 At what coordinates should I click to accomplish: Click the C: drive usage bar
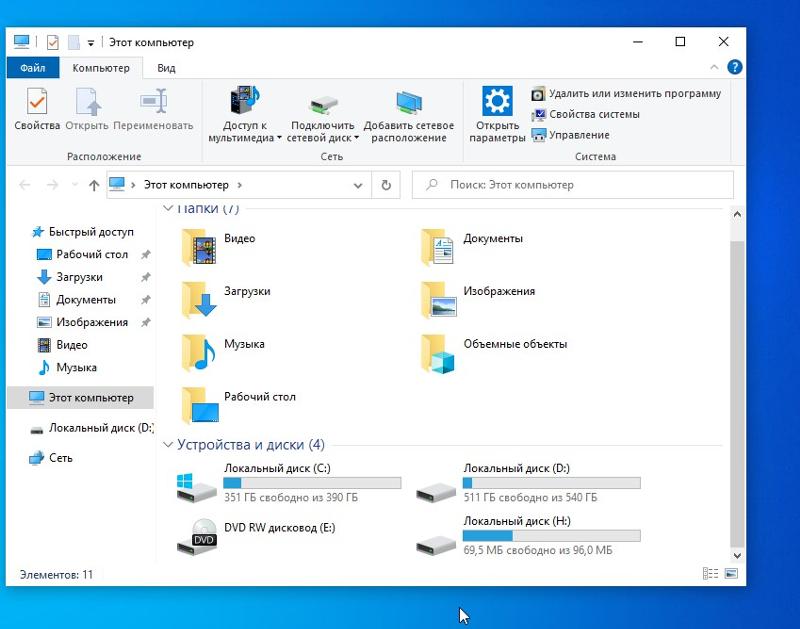[312, 483]
